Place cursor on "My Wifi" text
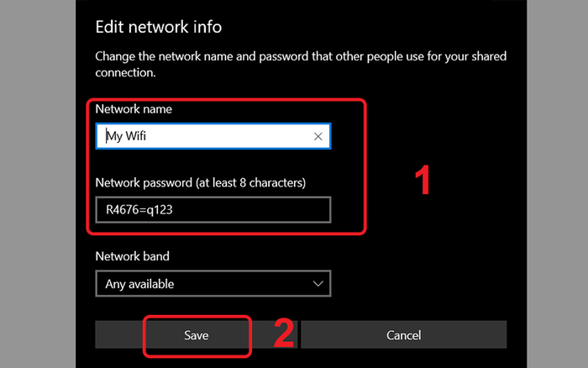 [x=126, y=136]
